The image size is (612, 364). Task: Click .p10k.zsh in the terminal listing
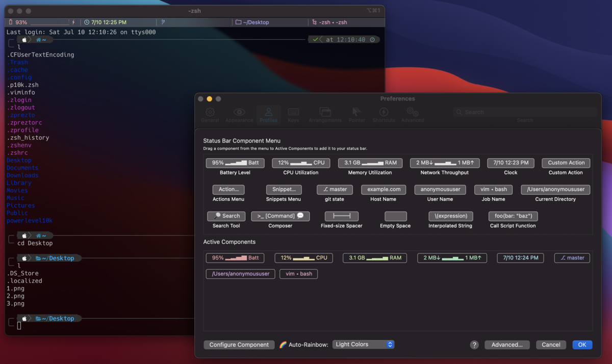(22, 85)
